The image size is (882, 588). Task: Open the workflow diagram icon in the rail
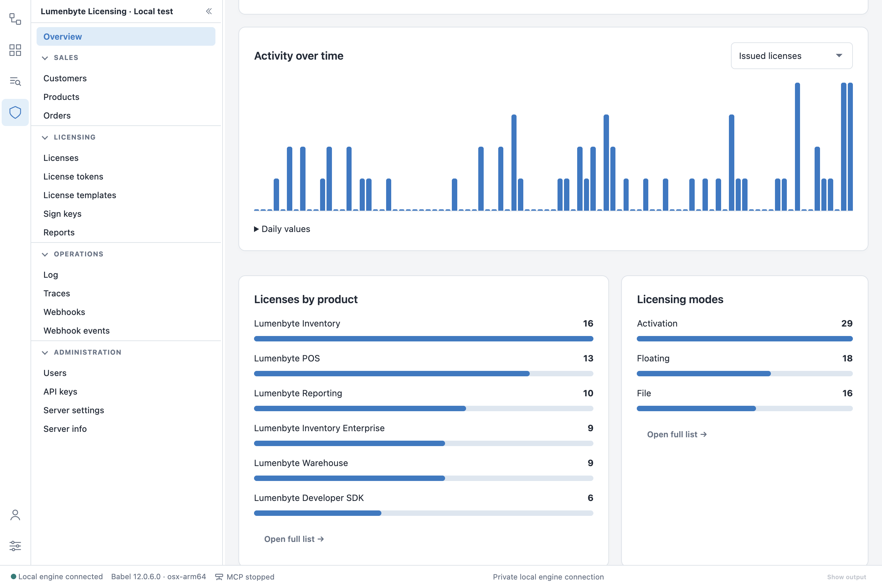point(15,19)
